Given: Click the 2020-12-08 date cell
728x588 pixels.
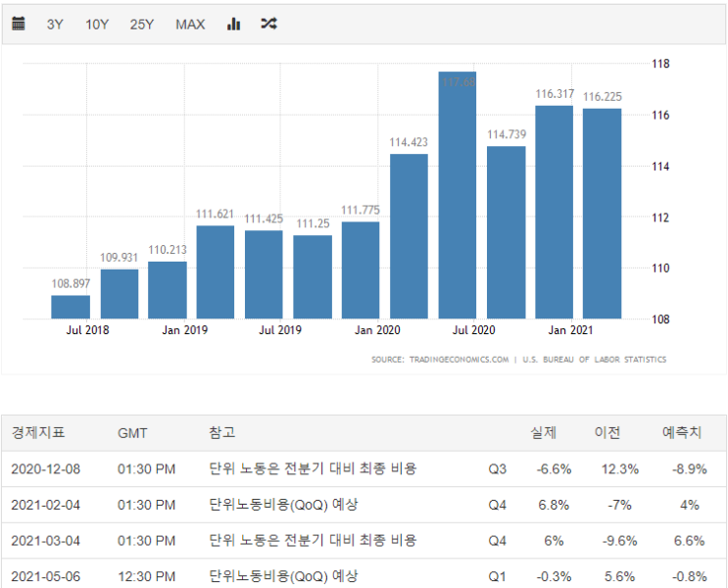Looking at the screenshot, I should point(45,469).
